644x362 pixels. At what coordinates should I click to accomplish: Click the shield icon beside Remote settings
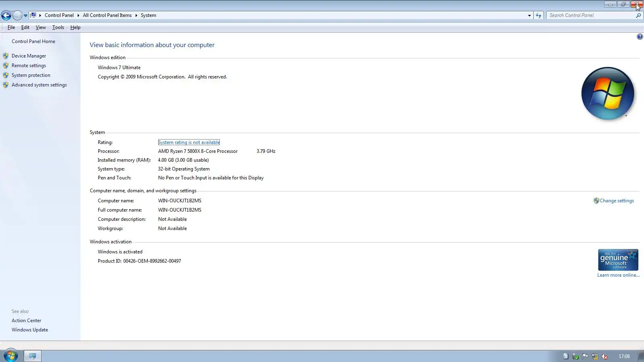click(6, 66)
